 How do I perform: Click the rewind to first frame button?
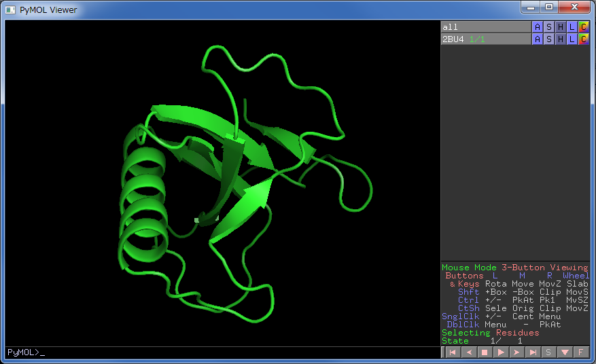pyautogui.click(x=452, y=352)
